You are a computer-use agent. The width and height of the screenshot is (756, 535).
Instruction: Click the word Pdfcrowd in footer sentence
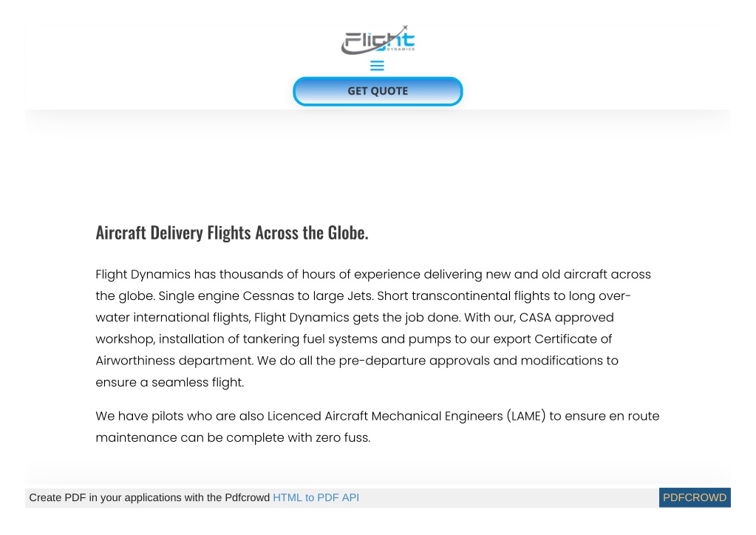coord(247,497)
